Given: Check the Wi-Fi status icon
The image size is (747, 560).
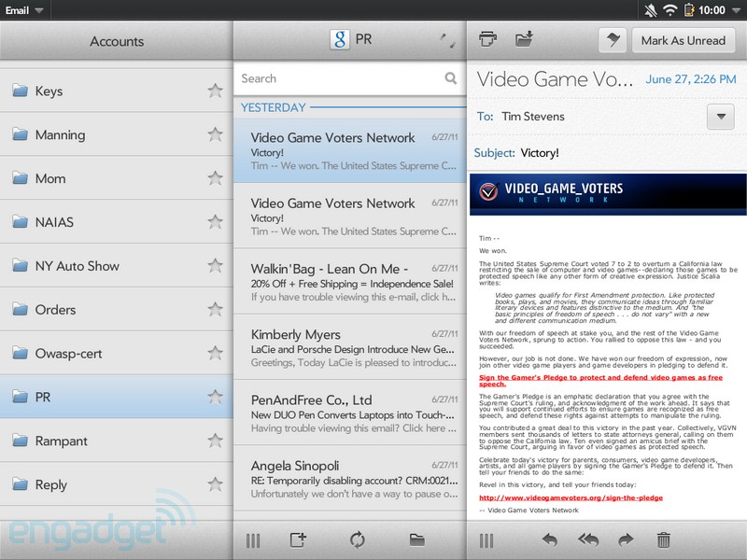Looking at the screenshot, I should (669, 10).
